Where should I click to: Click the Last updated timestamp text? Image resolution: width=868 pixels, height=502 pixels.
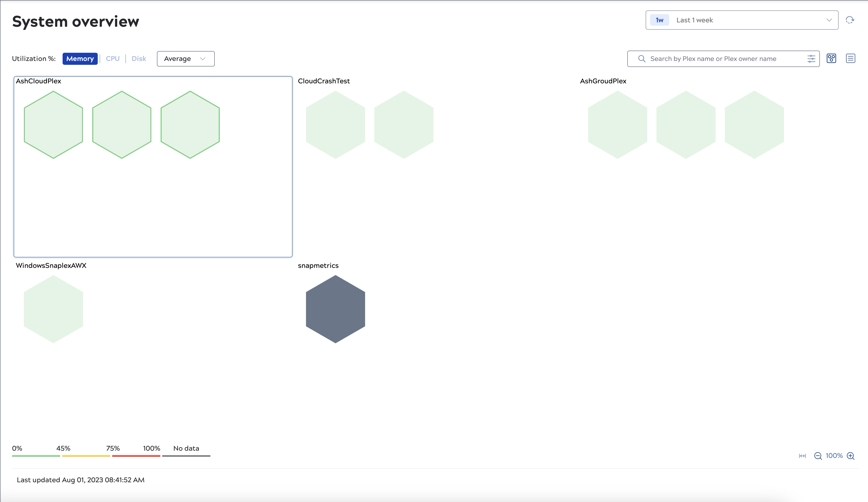point(81,480)
